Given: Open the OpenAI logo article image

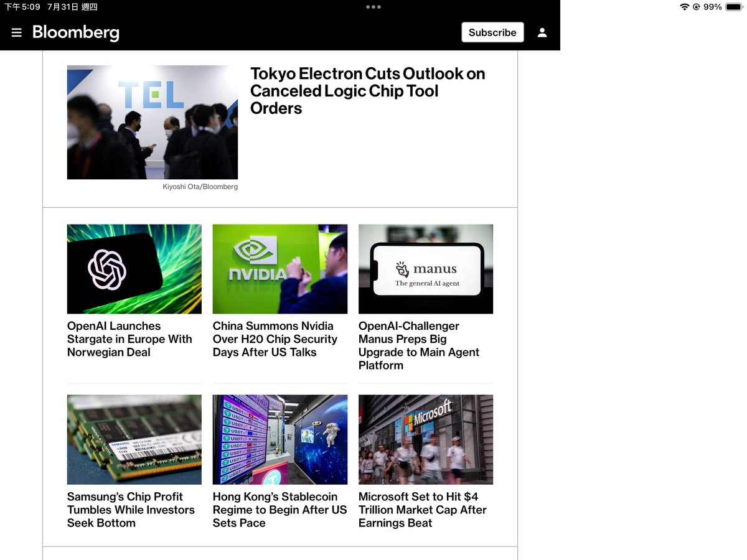Looking at the screenshot, I should point(134,269).
